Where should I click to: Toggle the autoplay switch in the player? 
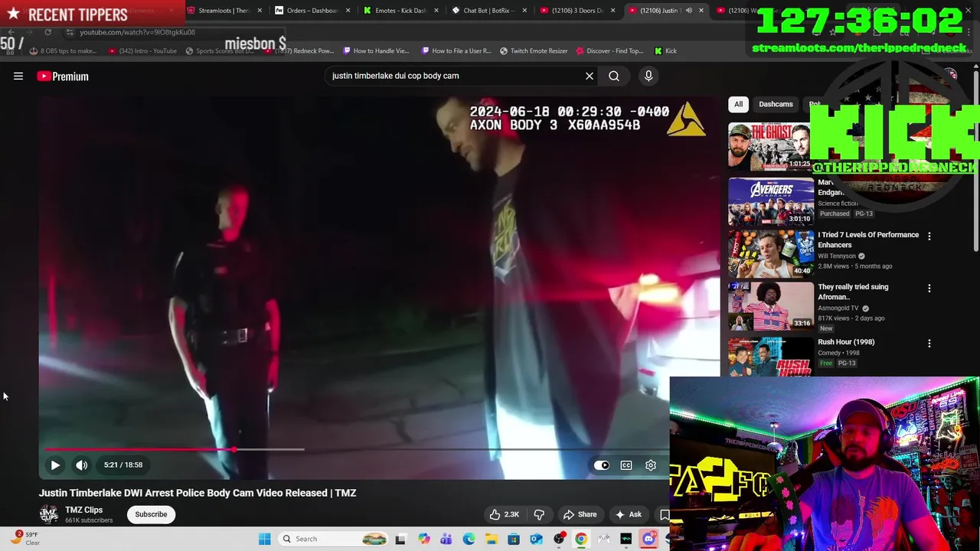602,465
